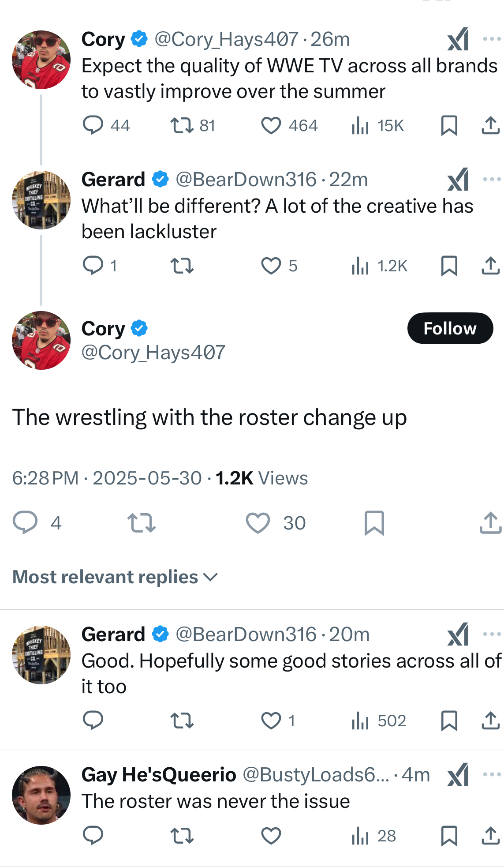Share the main tweet by Cory

point(490,523)
